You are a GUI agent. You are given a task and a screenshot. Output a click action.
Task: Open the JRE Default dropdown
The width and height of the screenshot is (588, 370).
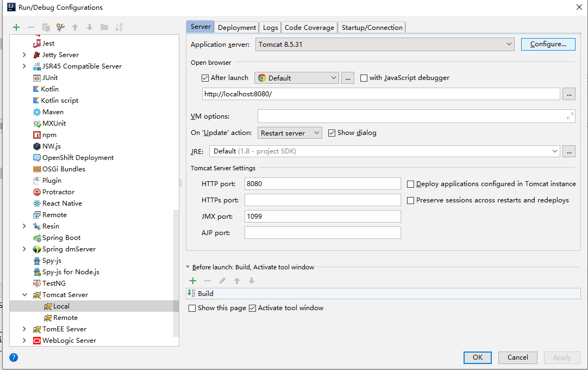pos(385,151)
